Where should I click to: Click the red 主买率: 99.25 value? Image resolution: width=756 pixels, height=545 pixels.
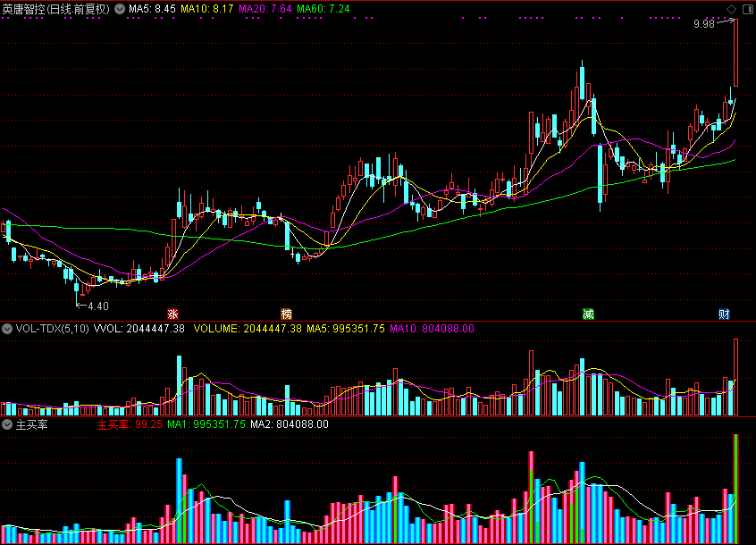[130, 424]
